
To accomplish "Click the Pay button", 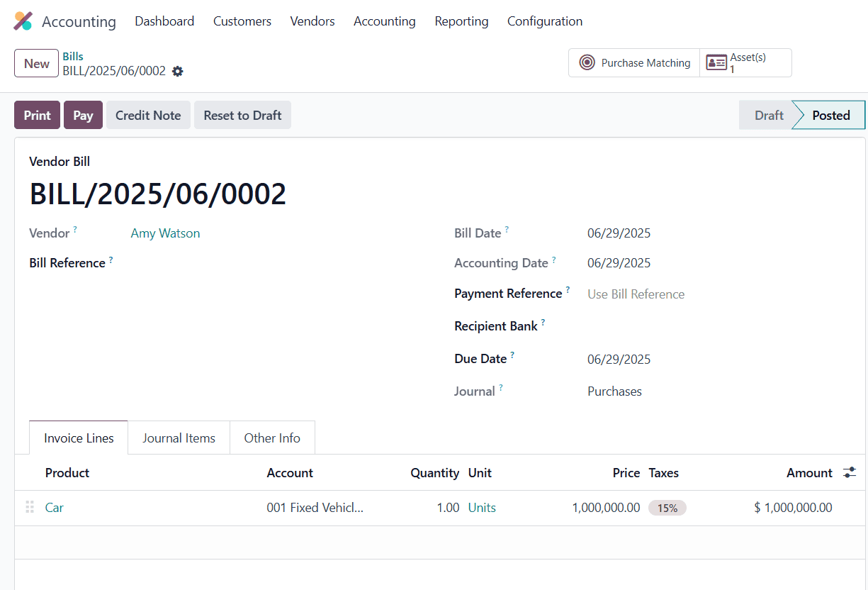I will (x=83, y=114).
